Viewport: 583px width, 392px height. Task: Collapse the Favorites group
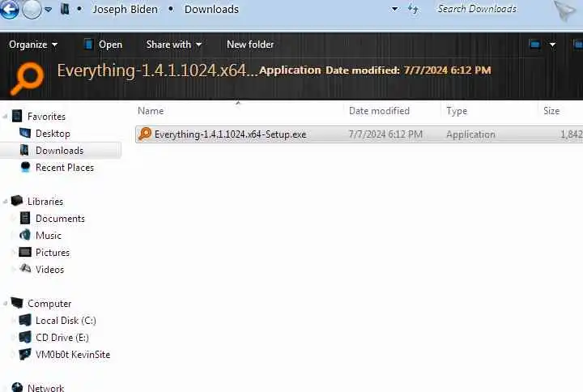[5, 117]
